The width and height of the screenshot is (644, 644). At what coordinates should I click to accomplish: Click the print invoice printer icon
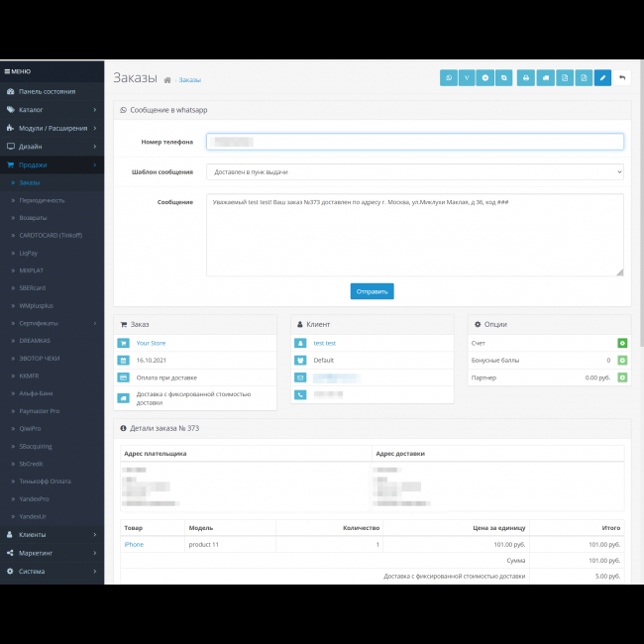point(526,77)
